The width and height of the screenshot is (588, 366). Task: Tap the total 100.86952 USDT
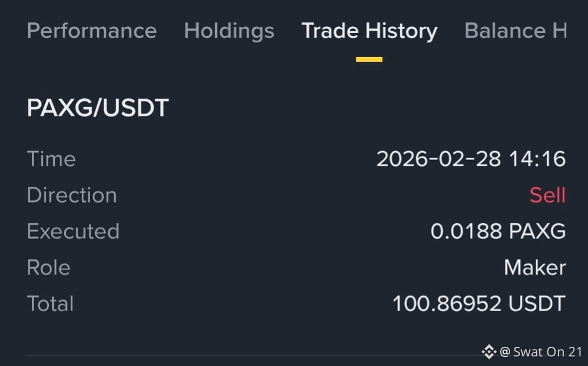pos(479,303)
